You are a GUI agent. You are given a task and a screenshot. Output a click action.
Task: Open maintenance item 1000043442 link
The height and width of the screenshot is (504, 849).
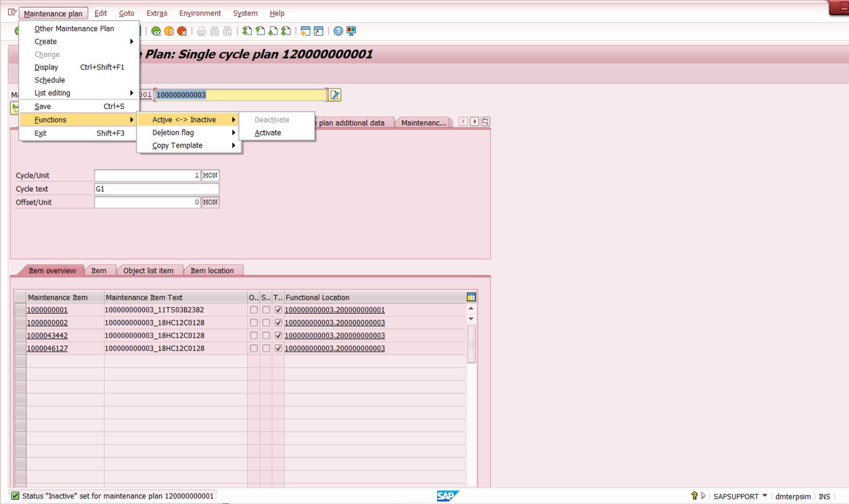47,335
